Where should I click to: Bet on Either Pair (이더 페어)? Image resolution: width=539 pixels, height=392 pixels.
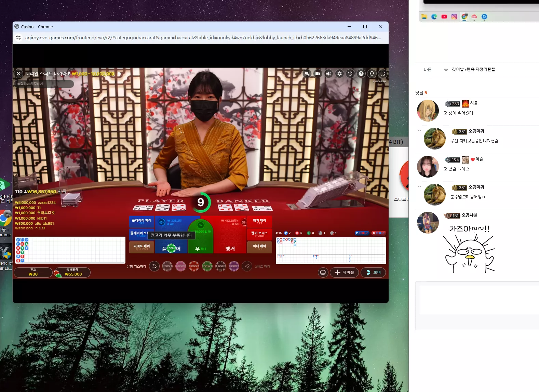[259, 247]
